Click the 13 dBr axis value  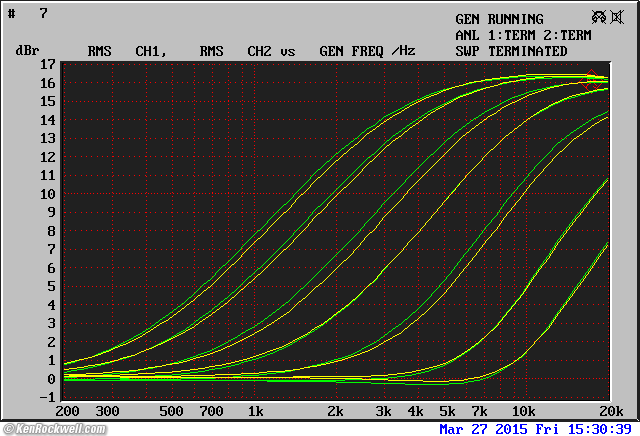coord(47,138)
